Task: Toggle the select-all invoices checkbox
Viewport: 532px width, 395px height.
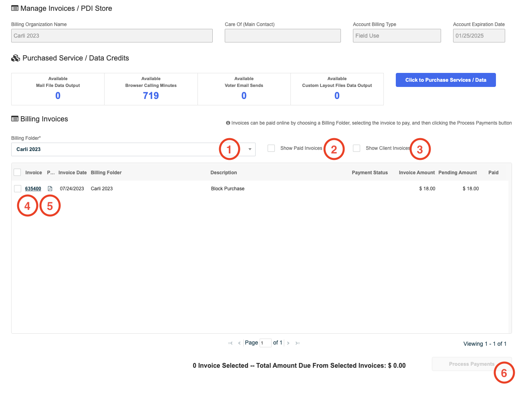Action: [x=17, y=172]
